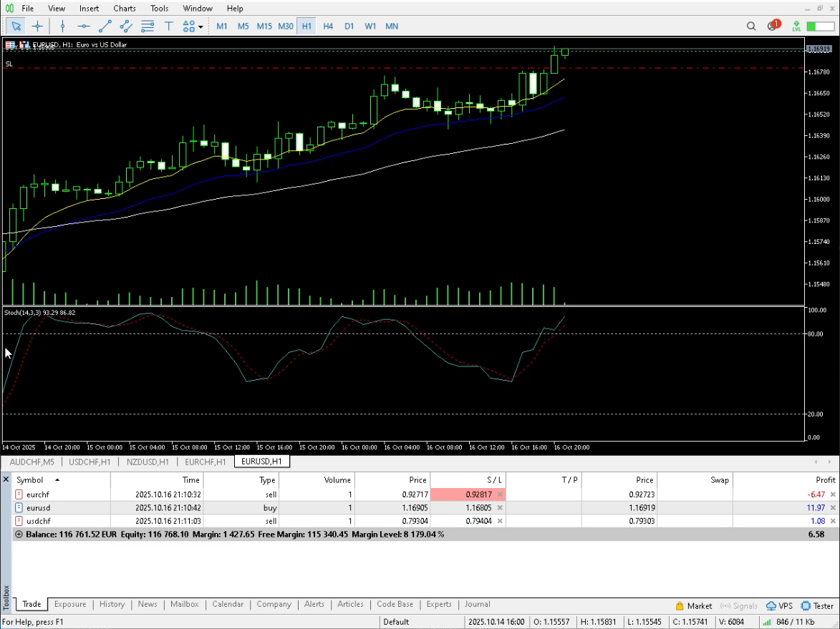Open the search magnifier icon
This screenshot has height=629, width=840.
[751, 26]
